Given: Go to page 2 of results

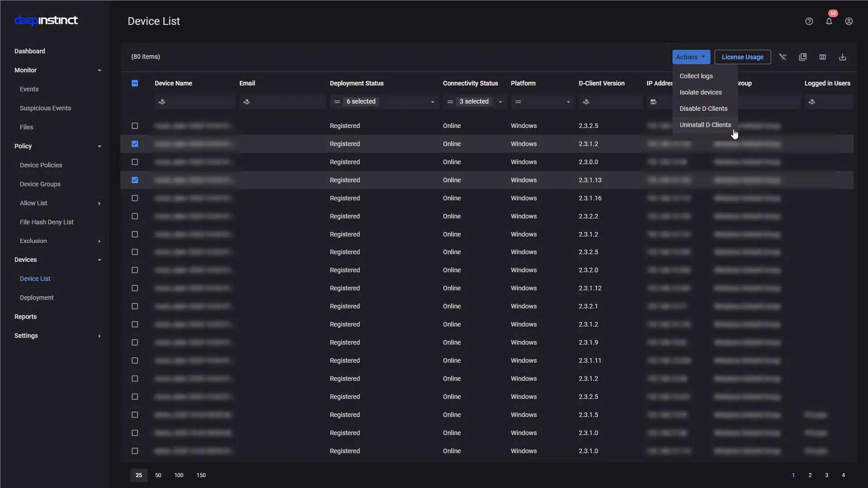Looking at the screenshot, I should (x=810, y=475).
